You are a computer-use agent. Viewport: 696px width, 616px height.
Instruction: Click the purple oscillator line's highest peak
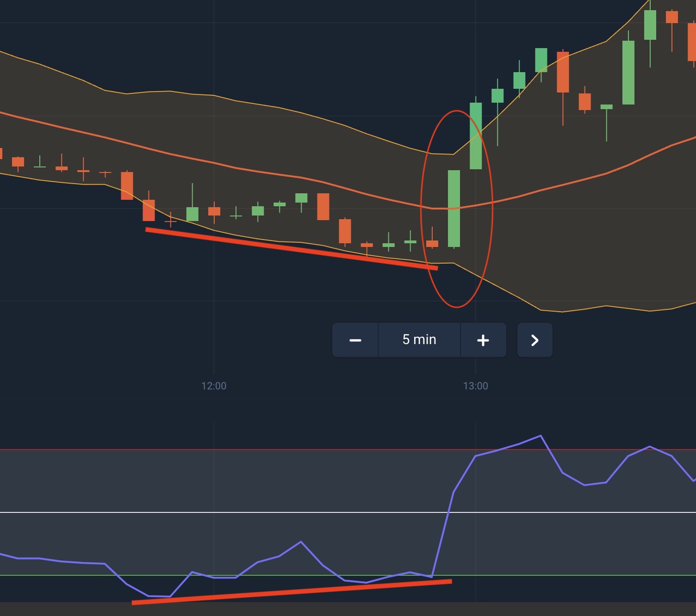[541, 436]
